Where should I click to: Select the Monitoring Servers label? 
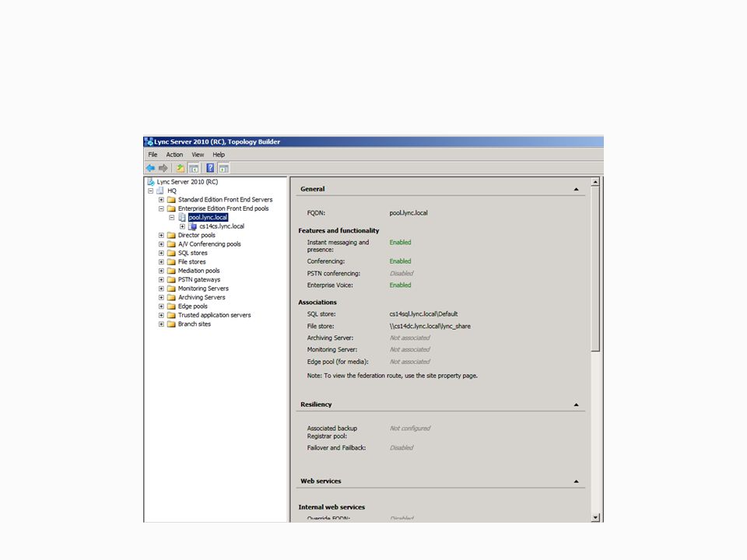203,289
